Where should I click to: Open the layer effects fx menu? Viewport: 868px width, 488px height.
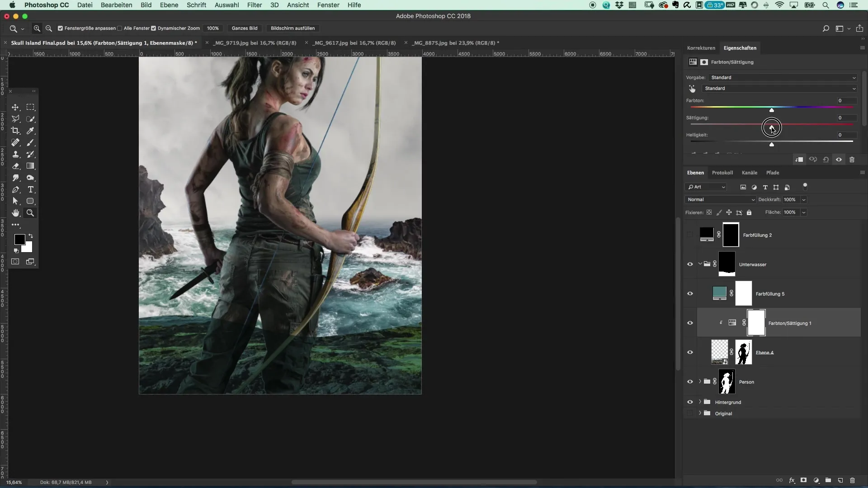click(792, 480)
